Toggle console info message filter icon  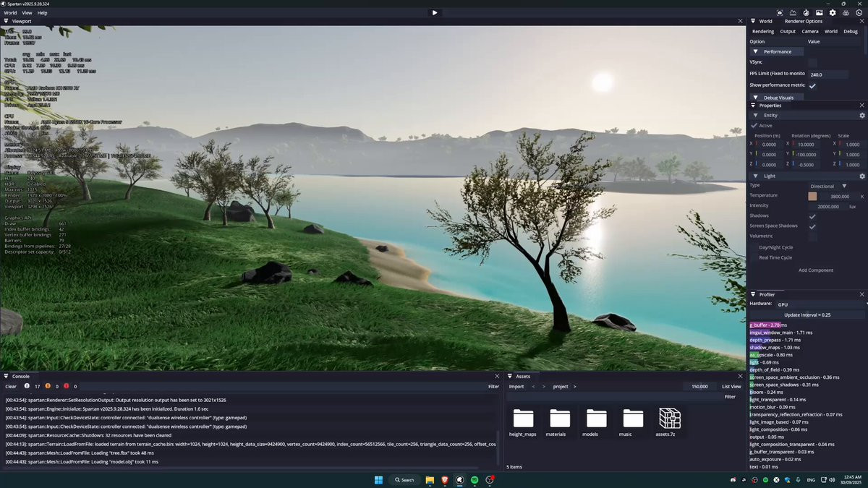[x=27, y=386]
